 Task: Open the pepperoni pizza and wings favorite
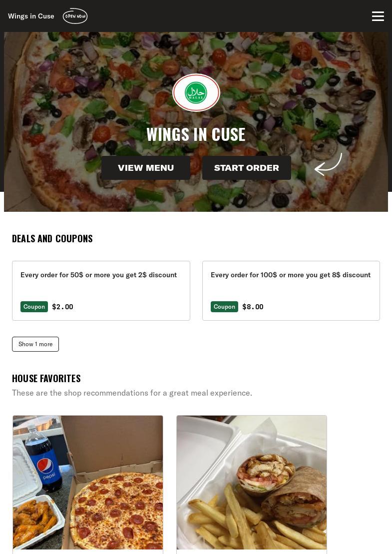(x=88, y=482)
